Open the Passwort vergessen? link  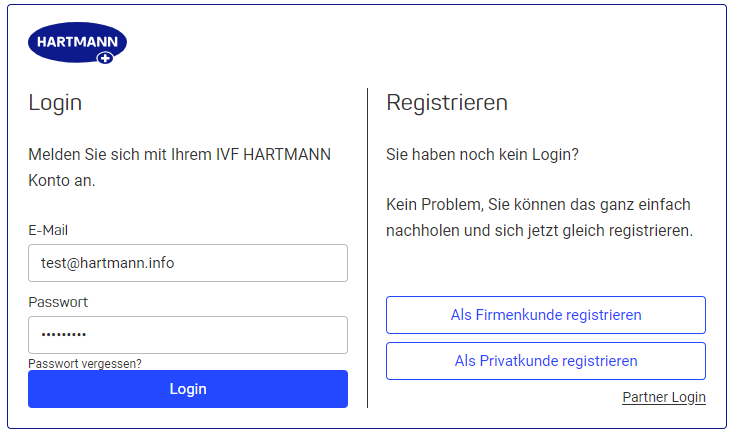click(x=85, y=364)
